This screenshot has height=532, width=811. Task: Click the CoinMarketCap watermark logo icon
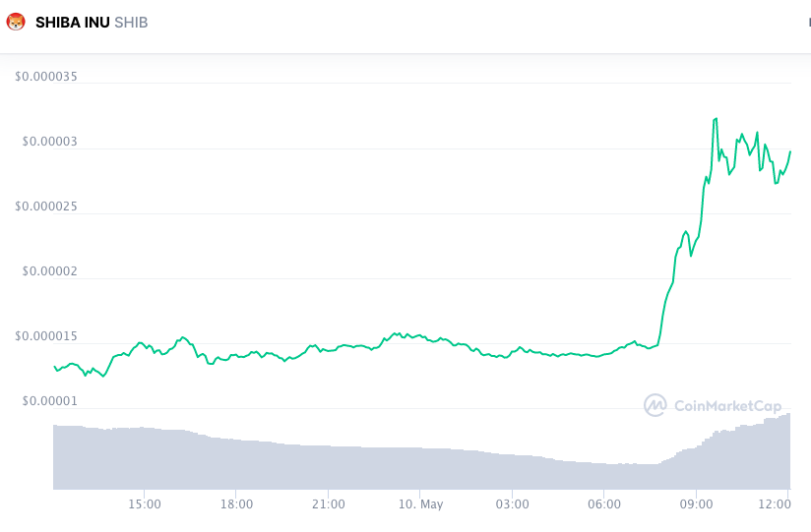pyautogui.click(x=655, y=404)
